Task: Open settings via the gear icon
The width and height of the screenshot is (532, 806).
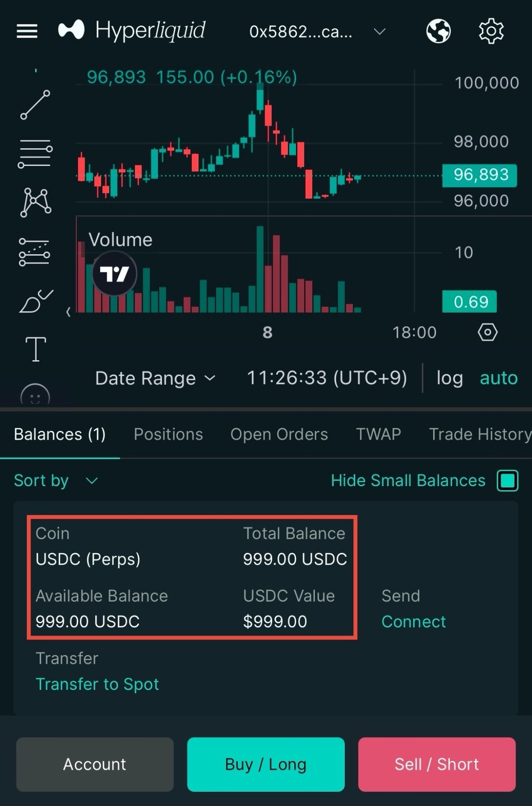Action: point(491,31)
